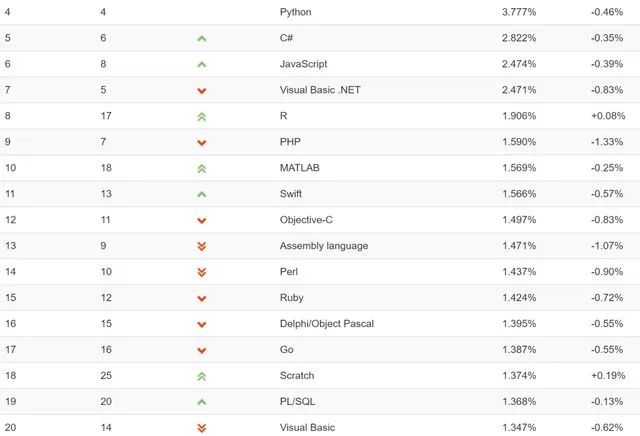Select the Swift language name
640x436 pixels.
pyautogui.click(x=291, y=194)
